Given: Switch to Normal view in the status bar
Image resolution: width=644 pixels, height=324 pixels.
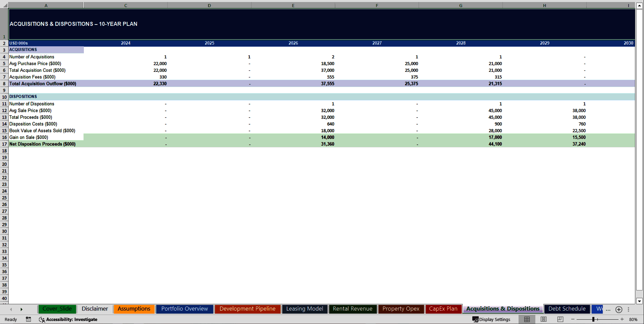Looking at the screenshot, I should pyautogui.click(x=527, y=319).
